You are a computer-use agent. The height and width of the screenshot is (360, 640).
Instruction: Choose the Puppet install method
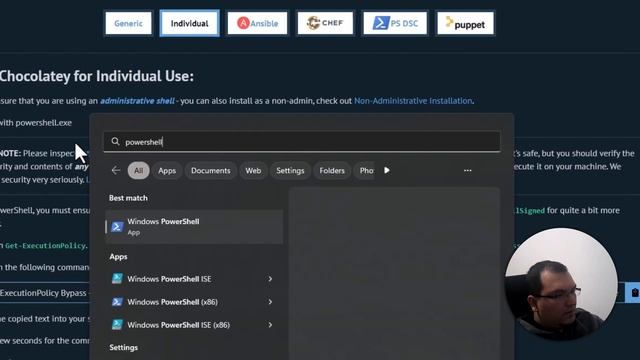coord(465,23)
